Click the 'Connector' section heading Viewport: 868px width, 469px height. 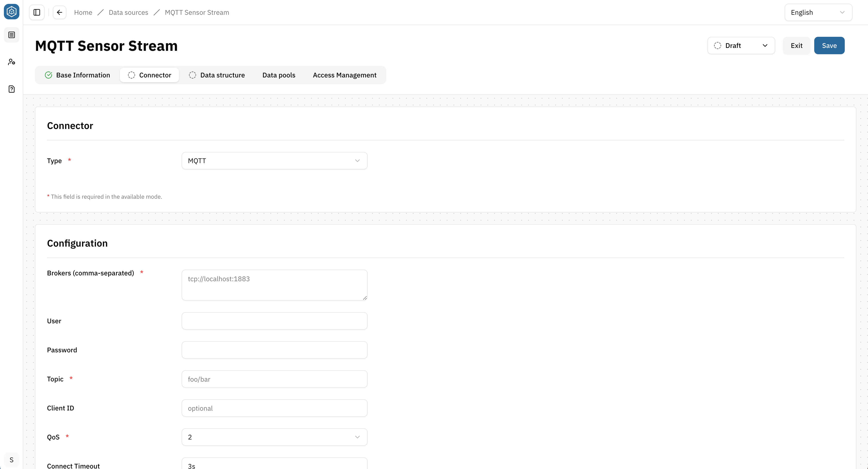point(70,126)
